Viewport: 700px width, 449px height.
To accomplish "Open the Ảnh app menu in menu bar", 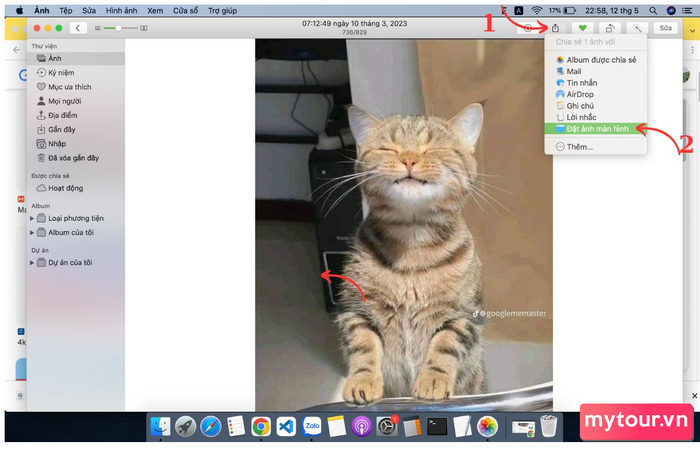I will pos(42,11).
